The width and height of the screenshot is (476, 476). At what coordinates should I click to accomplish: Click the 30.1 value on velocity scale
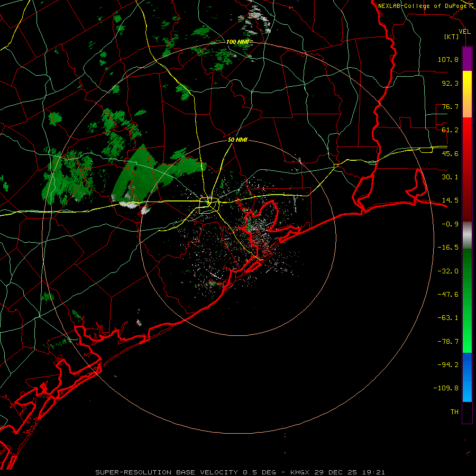pyautogui.click(x=450, y=177)
